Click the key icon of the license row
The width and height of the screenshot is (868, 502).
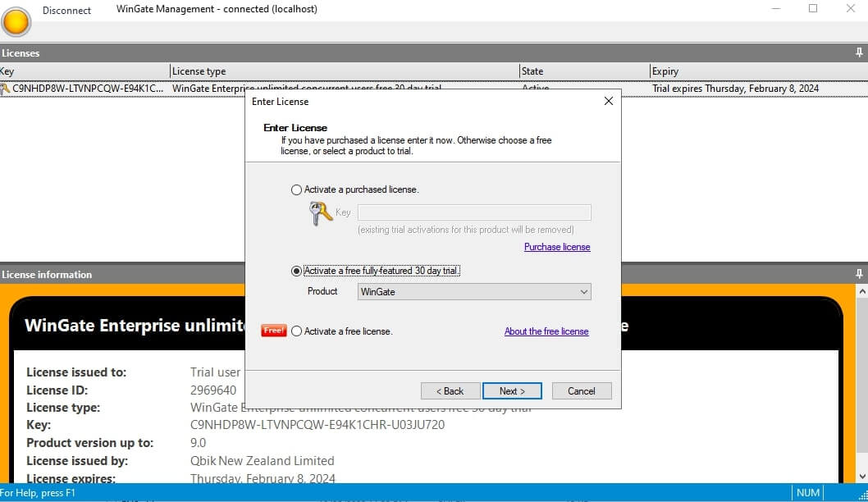pos(5,89)
